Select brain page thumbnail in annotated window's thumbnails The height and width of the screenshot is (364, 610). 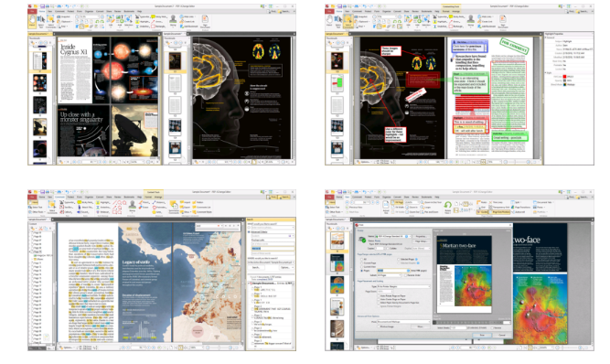337,61
